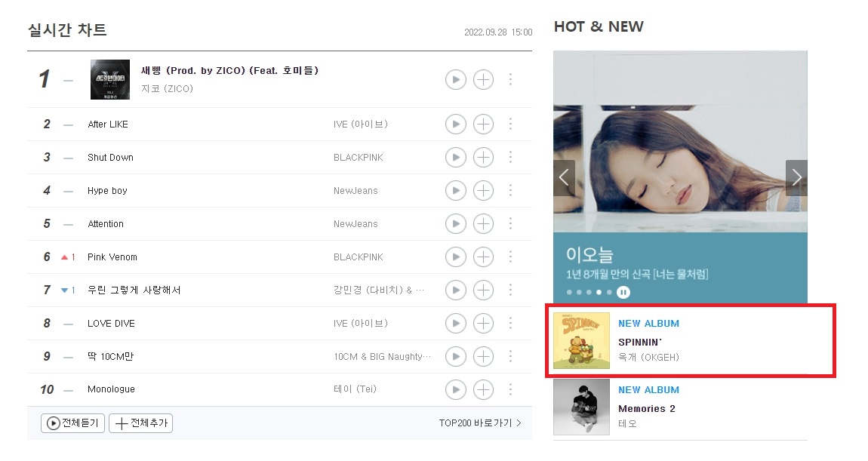This screenshot has width=868, height=461.
Task: Pause the HOT & NEW slideshow
Action: click(x=623, y=292)
